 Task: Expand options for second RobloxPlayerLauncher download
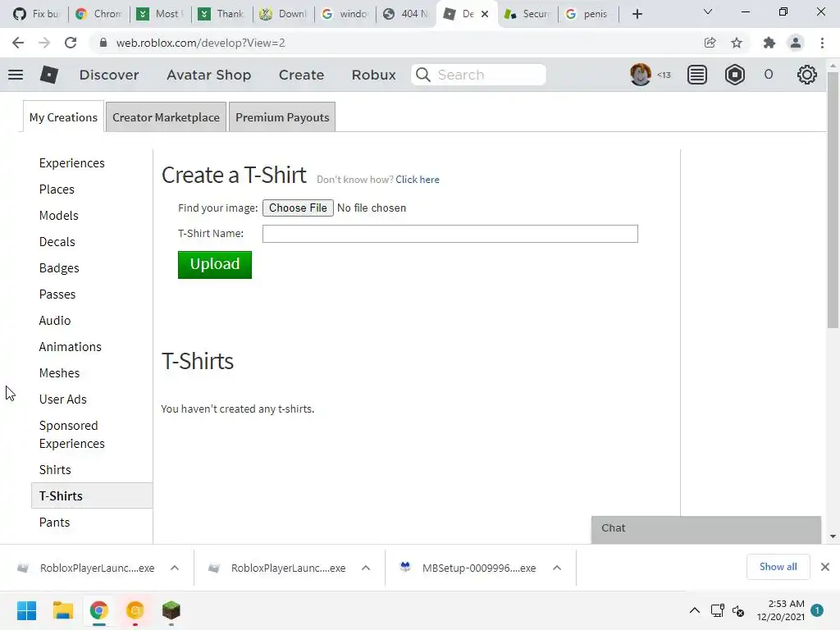tap(366, 568)
